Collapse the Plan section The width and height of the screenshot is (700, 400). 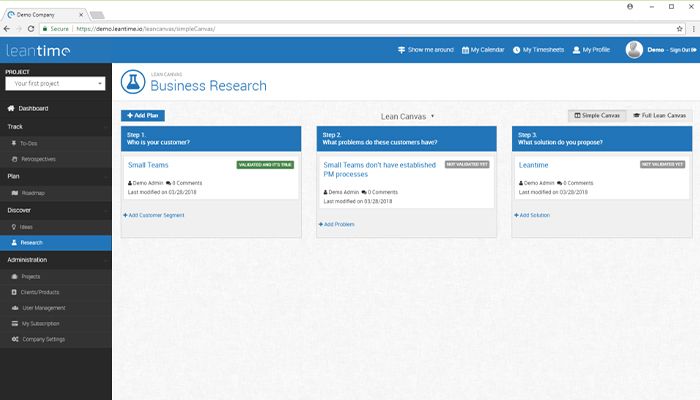click(x=56, y=176)
